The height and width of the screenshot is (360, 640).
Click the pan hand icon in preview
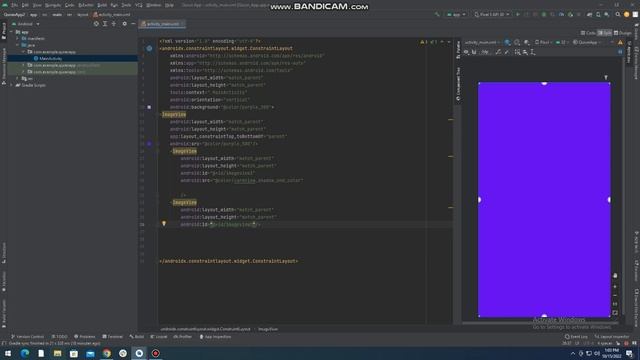pos(615,276)
